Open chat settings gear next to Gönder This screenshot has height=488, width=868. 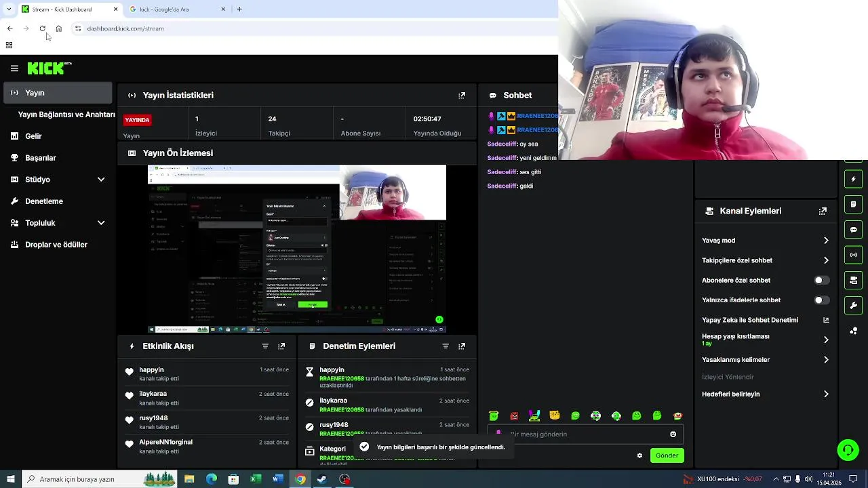639,455
